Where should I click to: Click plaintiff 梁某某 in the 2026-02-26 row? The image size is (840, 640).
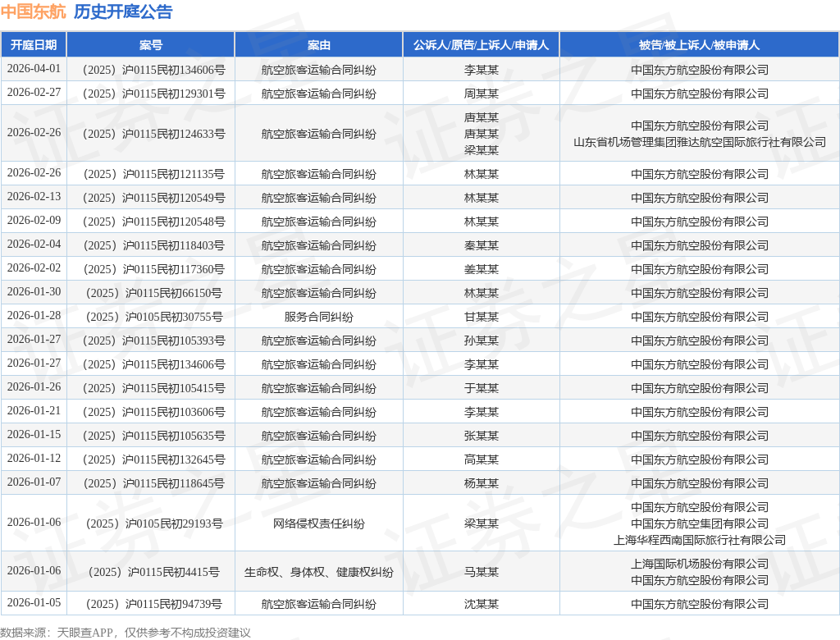[x=481, y=151]
